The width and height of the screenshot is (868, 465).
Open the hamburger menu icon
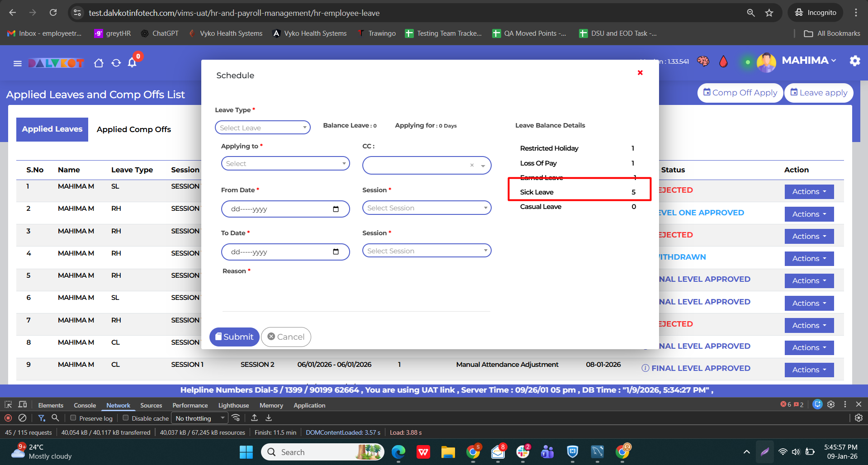pyautogui.click(x=18, y=63)
